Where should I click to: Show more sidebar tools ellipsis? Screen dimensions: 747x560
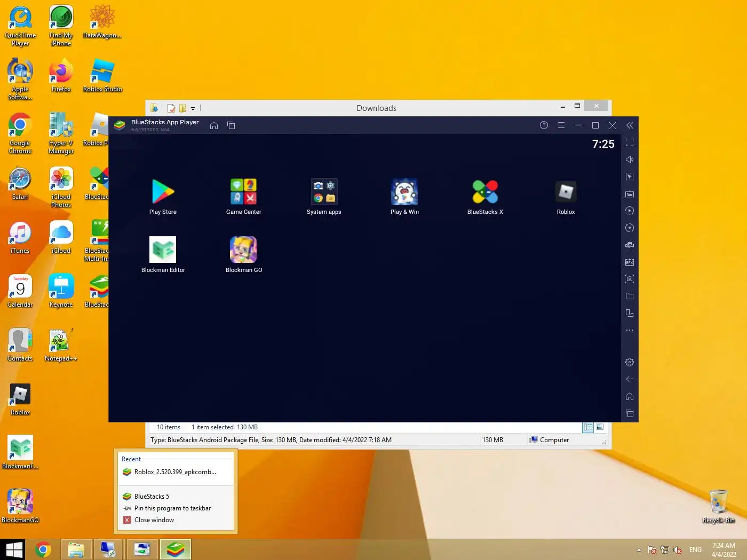click(x=630, y=330)
